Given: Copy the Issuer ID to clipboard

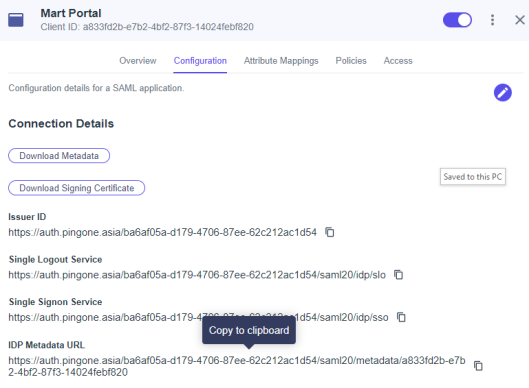Looking at the screenshot, I should (x=330, y=232).
